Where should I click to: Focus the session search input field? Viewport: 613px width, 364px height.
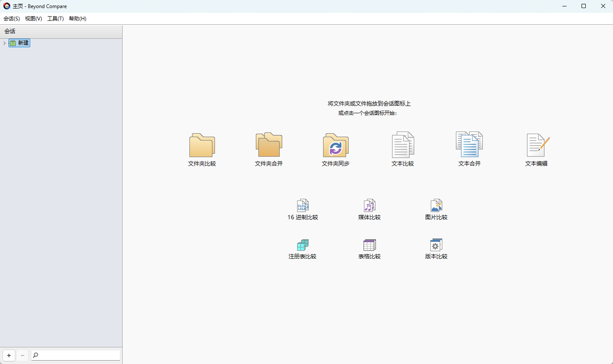coord(76,355)
